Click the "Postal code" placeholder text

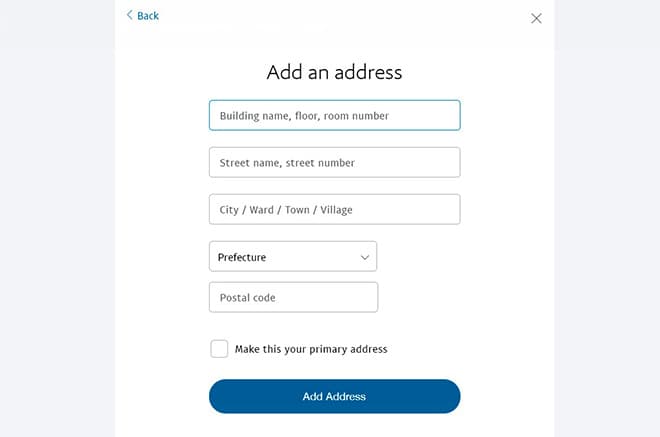[x=248, y=297]
